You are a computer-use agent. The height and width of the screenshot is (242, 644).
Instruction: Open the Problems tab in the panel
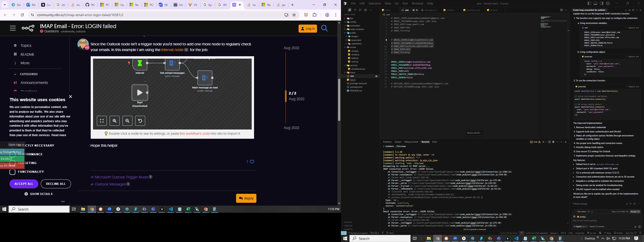(x=387, y=142)
